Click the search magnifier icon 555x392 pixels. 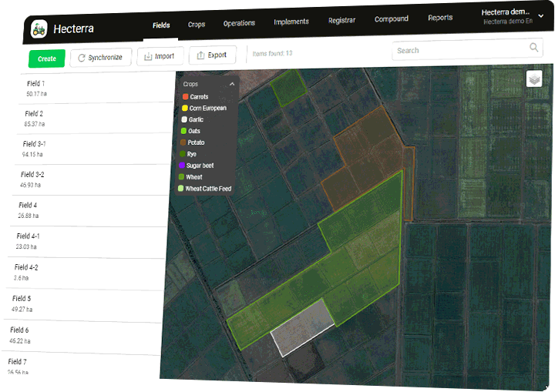(535, 49)
